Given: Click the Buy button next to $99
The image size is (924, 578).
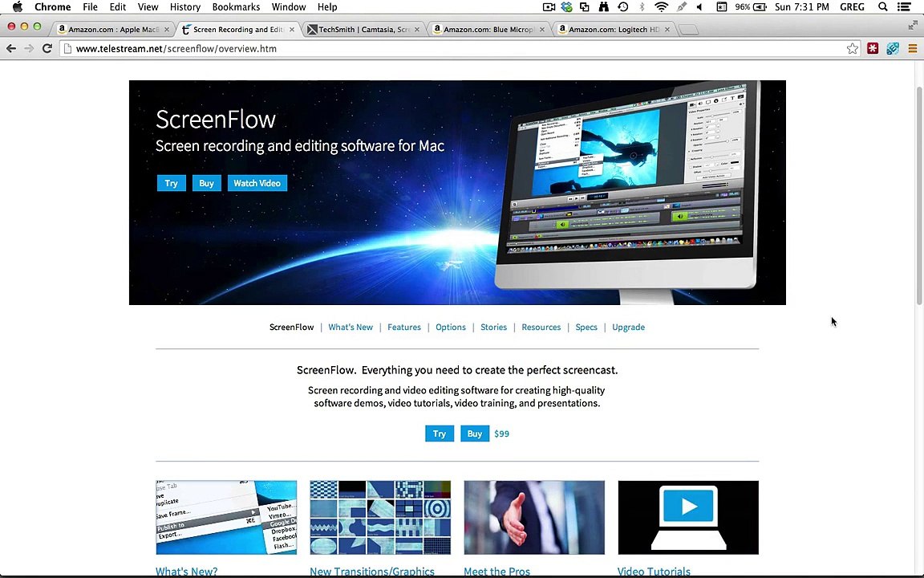Looking at the screenshot, I should pos(475,433).
